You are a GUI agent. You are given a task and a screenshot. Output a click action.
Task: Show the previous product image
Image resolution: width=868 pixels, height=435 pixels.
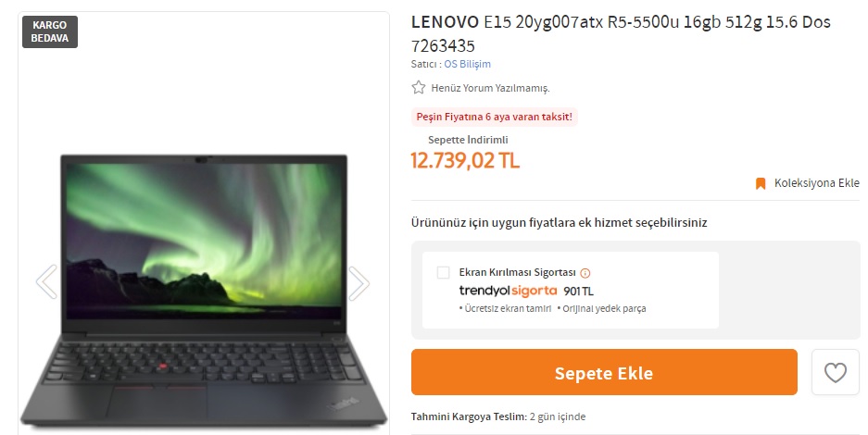pyautogui.click(x=46, y=282)
